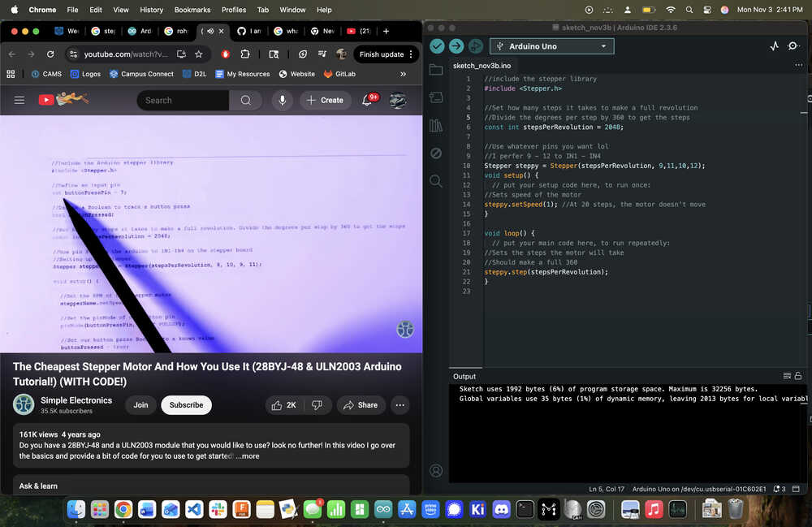Screen dimensions: 812x527
Task: Open the Serial Plotter icon
Action: coord(774,46)
